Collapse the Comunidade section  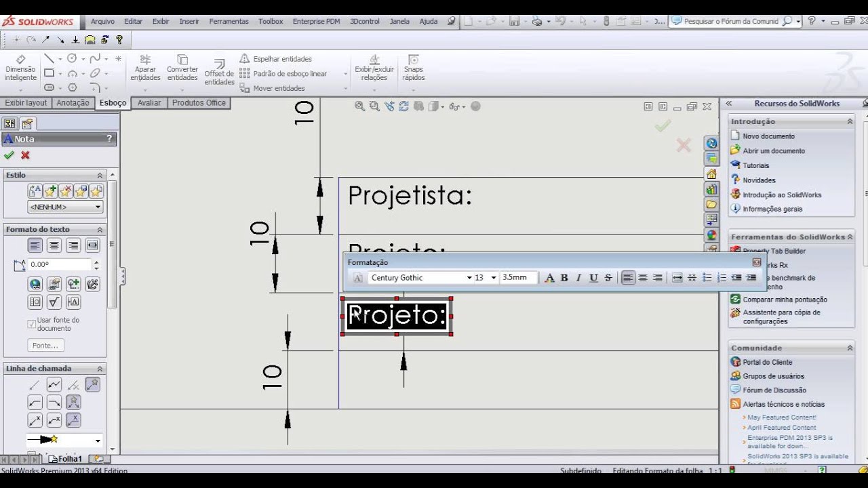click(850, 348)
